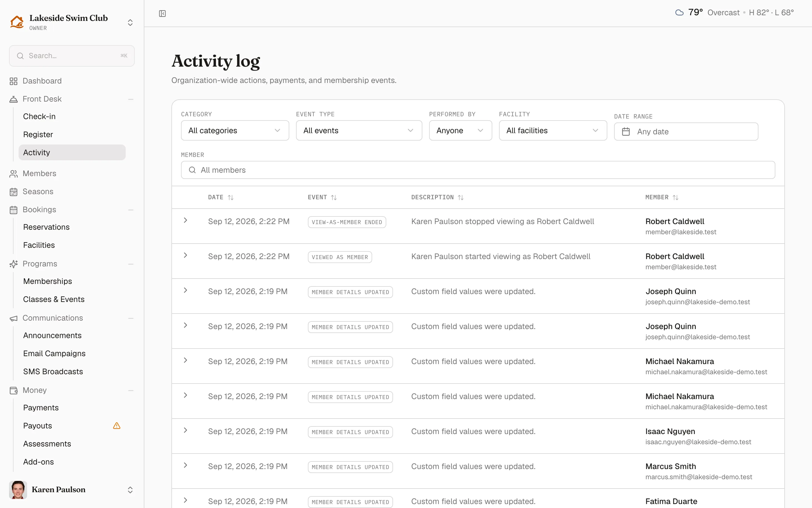Image resolution: width=812 pixels, height=508 pixels.
Task: Sort by Member column arrows
Action: tap(676, 198)
